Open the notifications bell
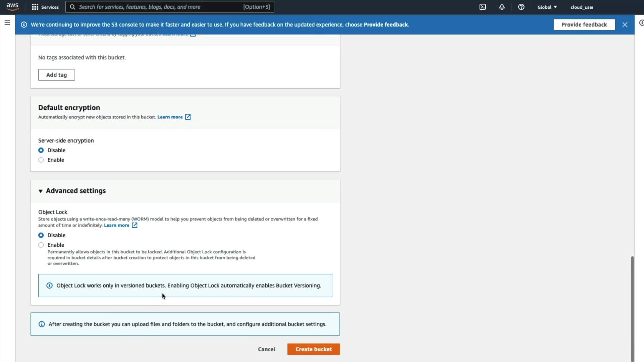This screenshot has width=644, height=362. 502,7
